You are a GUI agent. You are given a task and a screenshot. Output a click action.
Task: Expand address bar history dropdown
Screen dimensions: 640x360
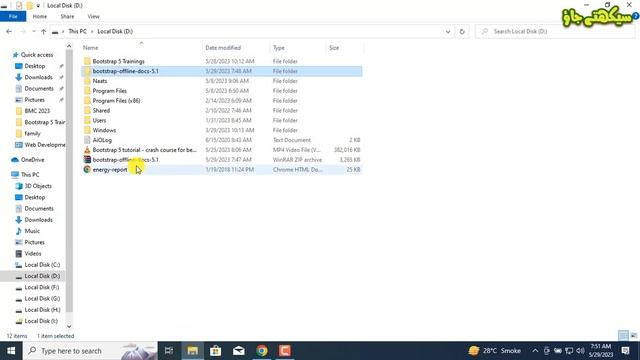click(x=448, y=31)
